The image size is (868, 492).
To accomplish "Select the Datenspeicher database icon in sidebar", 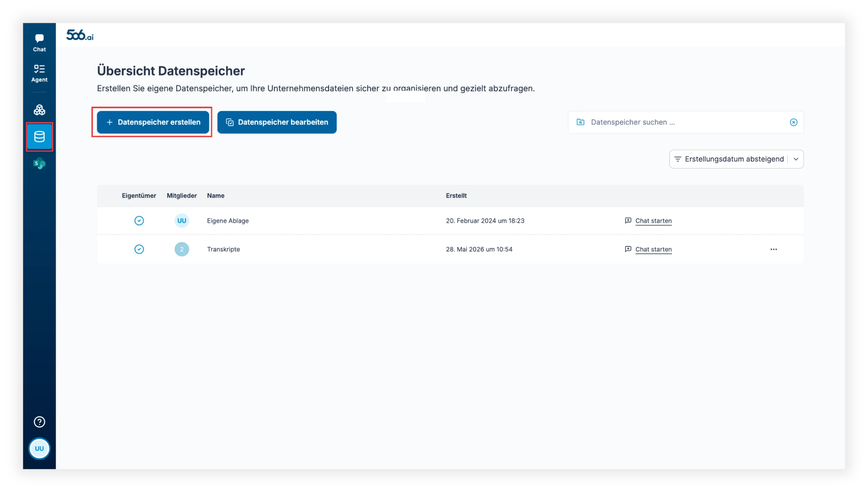I will coord(39,137).
